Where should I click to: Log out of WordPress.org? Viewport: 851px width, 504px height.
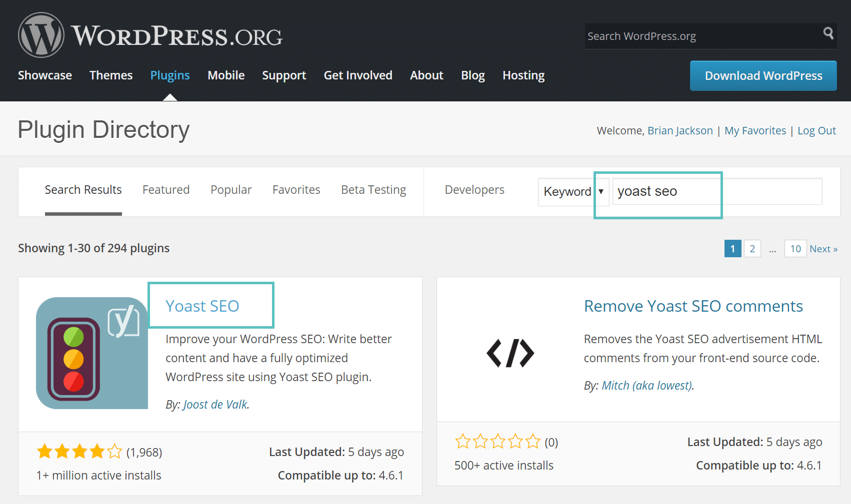816,130
